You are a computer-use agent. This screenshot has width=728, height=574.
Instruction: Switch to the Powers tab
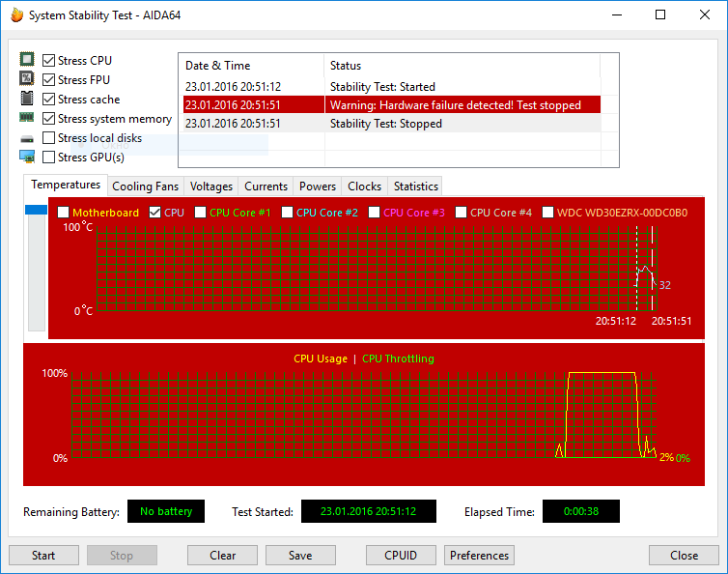coord(318,187)
